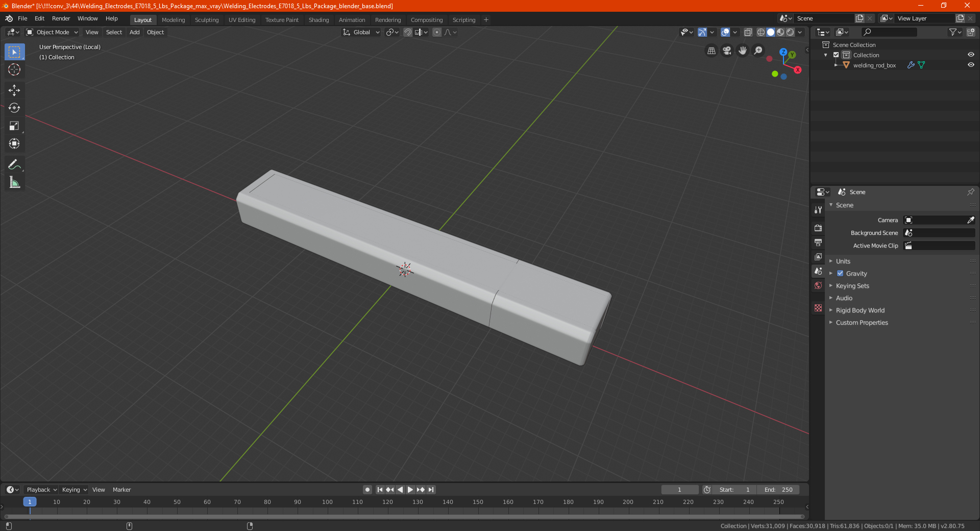Add a new collection in the outliner
The image size is (980, 531).
970,32
